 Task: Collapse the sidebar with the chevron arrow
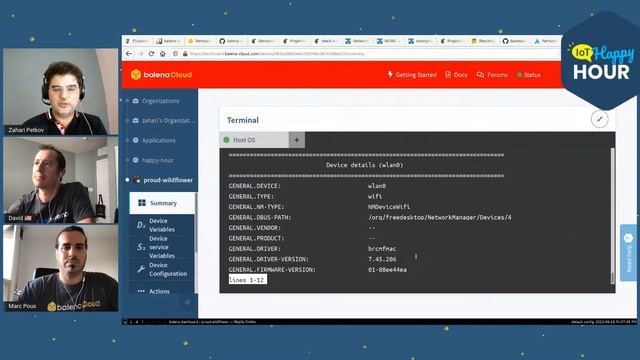point(187,302)
